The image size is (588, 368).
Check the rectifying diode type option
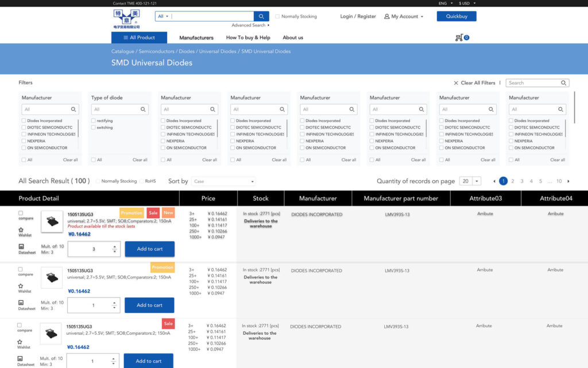click(94, 121)
